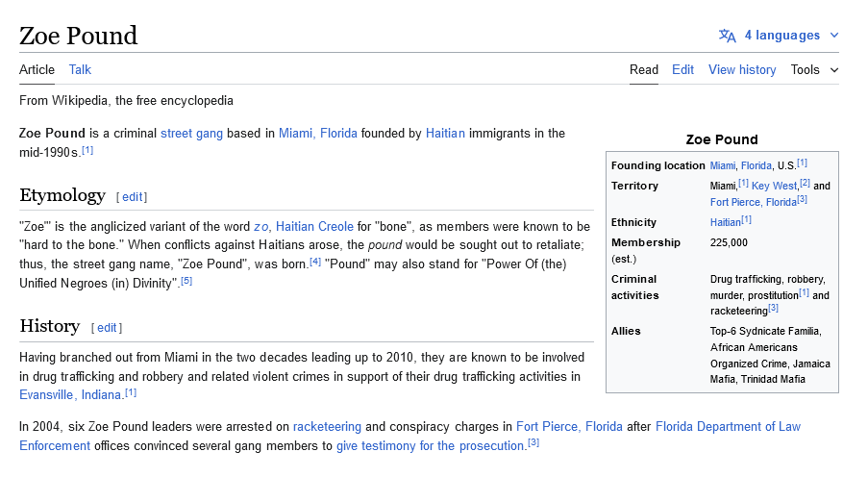Click the Trinidad Mafia text
This screenshot has height=477, width=868.
pyautogui.click(x=774, y=380)
